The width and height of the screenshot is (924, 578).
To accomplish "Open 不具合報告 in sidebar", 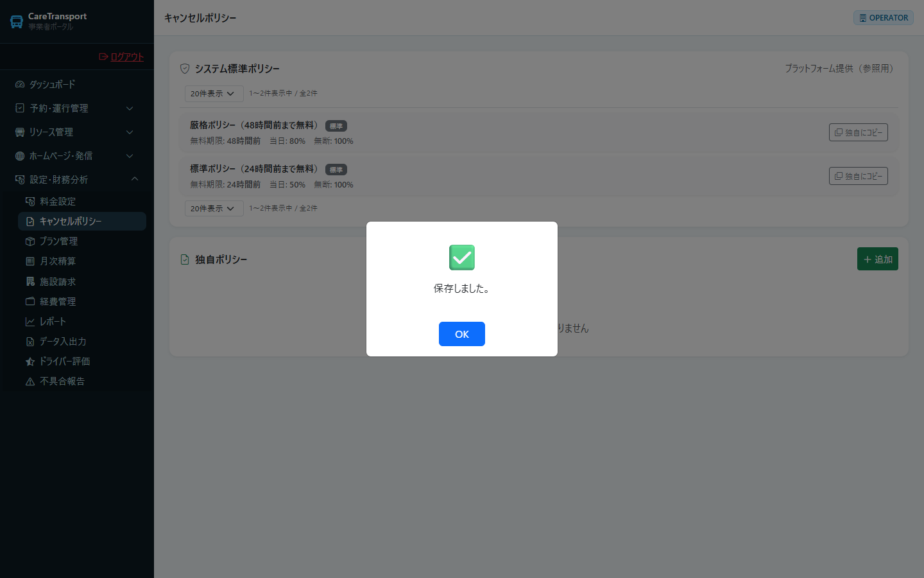I will [82, 381].
